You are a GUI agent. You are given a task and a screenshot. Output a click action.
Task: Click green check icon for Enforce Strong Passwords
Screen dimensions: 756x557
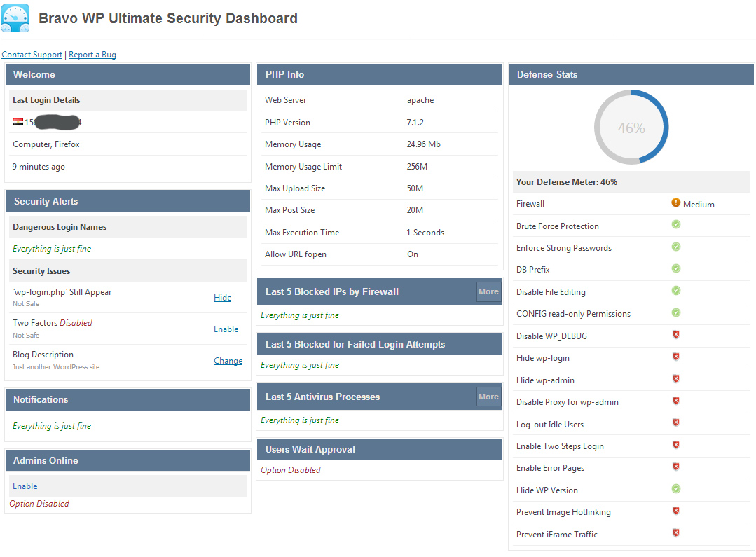pyautogui.click(x=676, y=247)
